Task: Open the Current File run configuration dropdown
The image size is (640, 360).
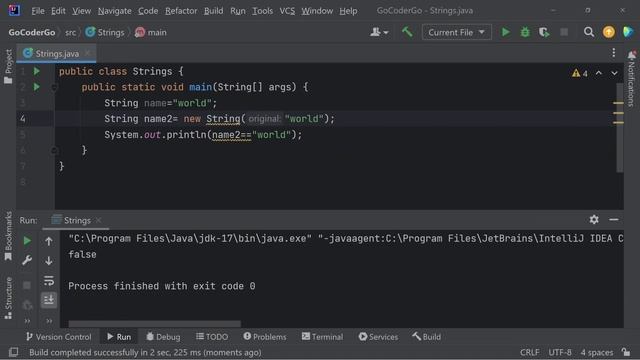Action: click(456, 32)
